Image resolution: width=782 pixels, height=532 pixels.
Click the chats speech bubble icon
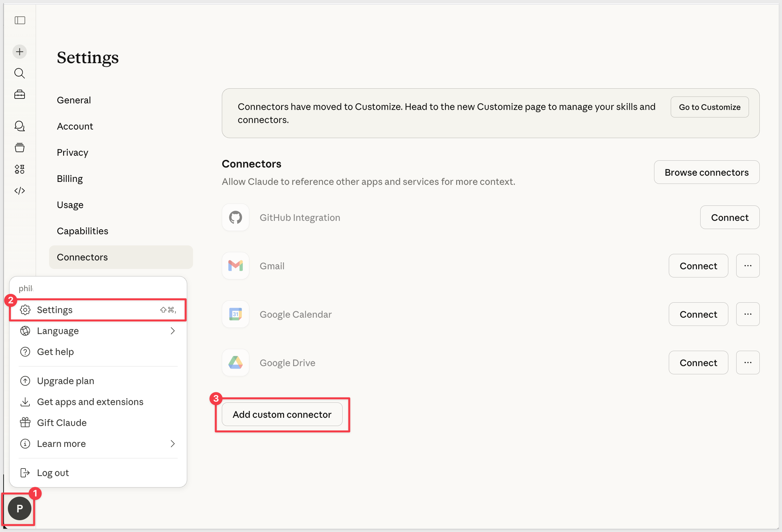click(x=20, y=126)
